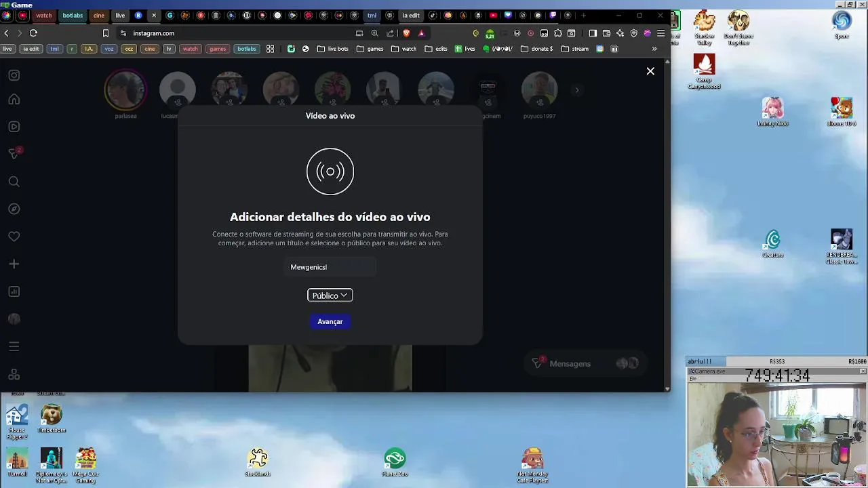This screenshot has width=868, height=488.
Task: Open the 'live bots' bookmark folder
Action: tap(333, 49)
